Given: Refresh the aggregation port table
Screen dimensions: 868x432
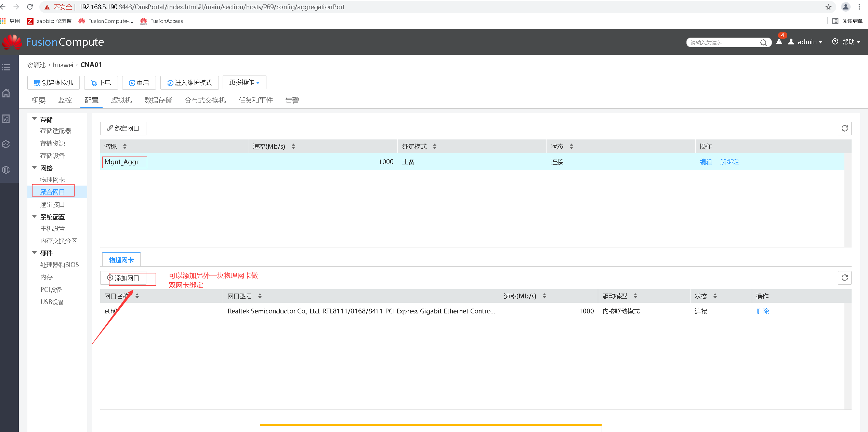Looking at the screenshot, I should point(844,129).
